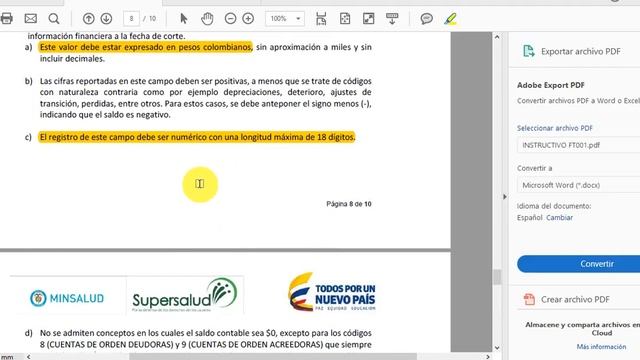
Task: Open the search magnifier tool
Action: coord(54,18)
